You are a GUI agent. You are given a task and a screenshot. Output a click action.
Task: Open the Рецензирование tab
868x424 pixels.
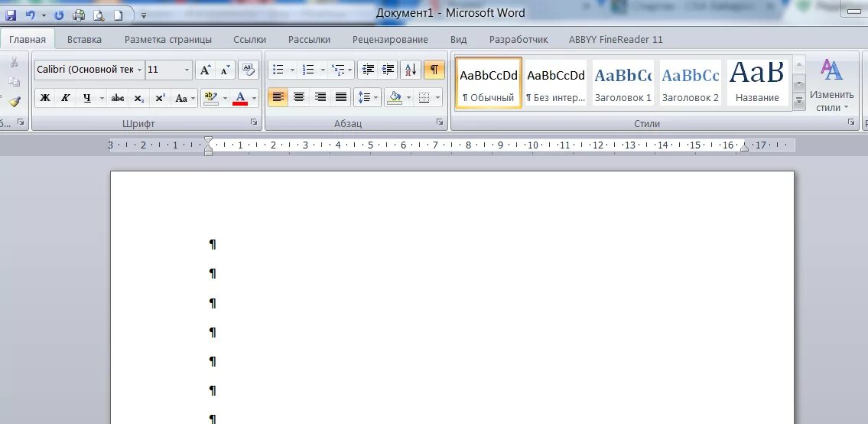390,39
